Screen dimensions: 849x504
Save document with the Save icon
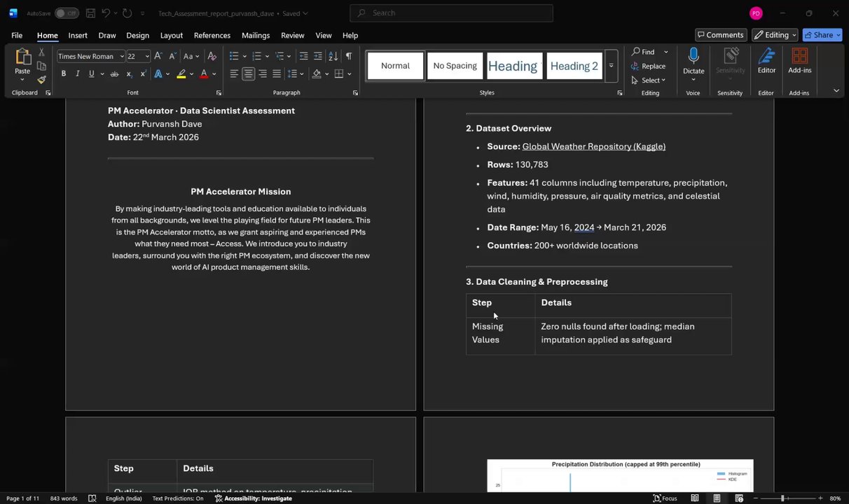91,13
